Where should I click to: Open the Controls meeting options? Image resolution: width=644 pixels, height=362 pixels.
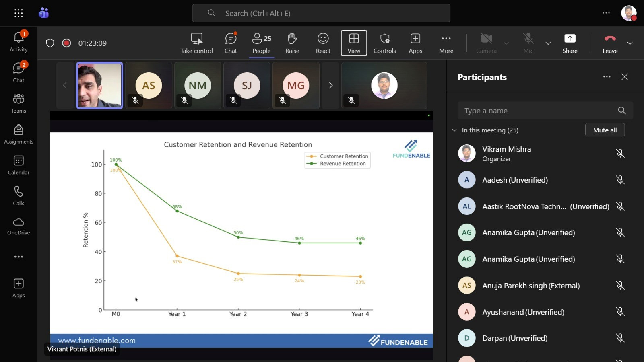point(384,43)
